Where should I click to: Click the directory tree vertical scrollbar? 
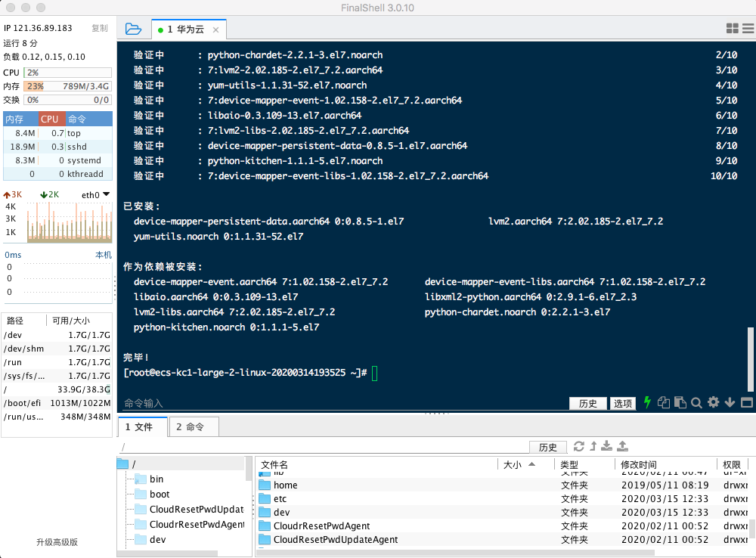[249, 469]
